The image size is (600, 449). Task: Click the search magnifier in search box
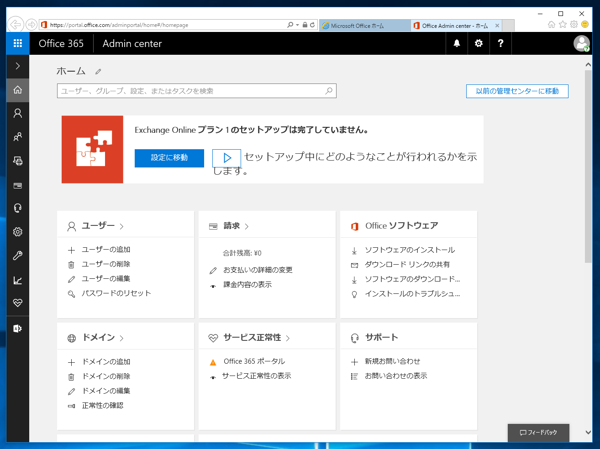329,91
